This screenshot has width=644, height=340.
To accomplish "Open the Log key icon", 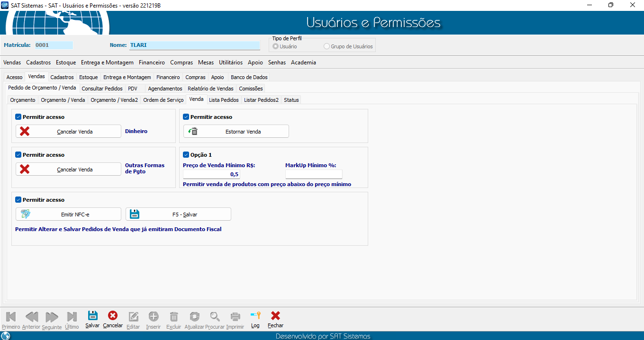I will (255, 316).
